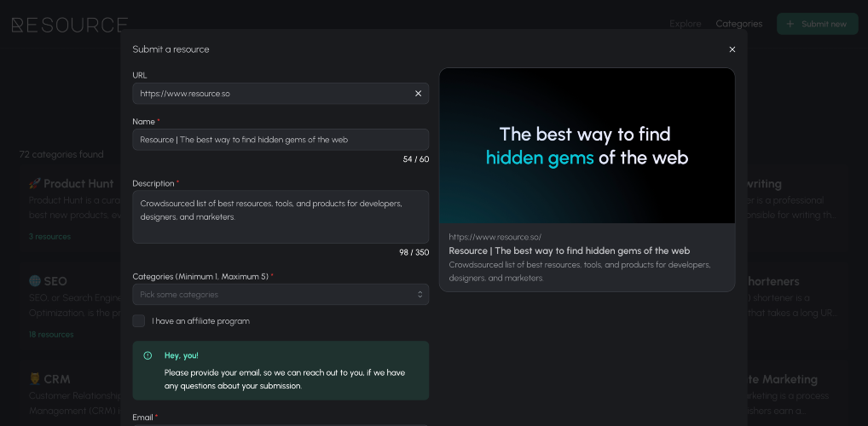Click the 72 categories found text

click(61, 154)
